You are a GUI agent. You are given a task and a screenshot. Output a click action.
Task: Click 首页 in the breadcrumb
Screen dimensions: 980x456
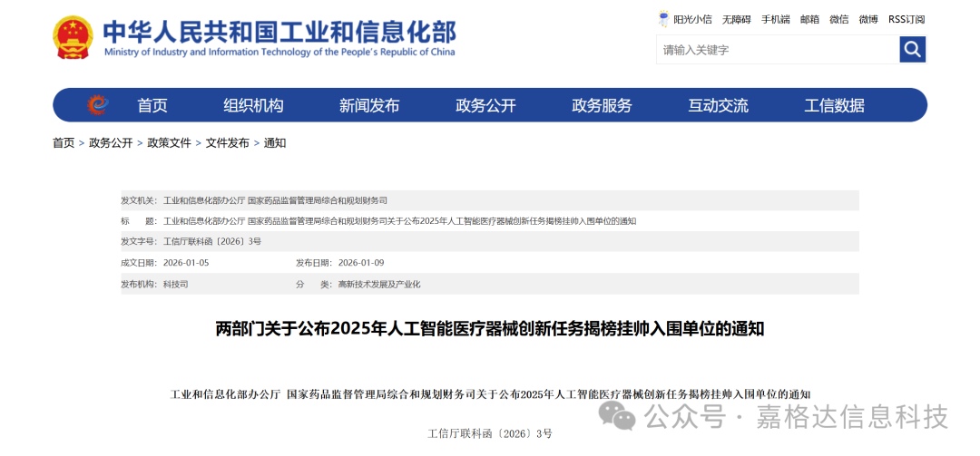64,143
